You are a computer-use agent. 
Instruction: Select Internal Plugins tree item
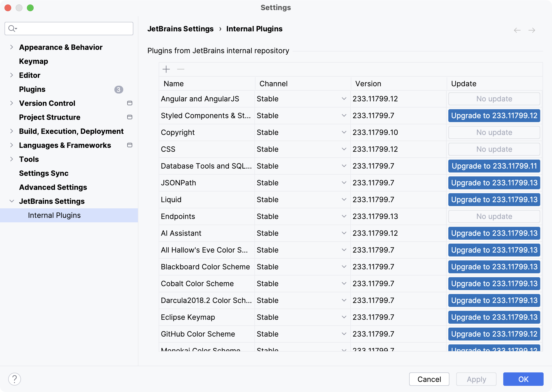[69, 215]
